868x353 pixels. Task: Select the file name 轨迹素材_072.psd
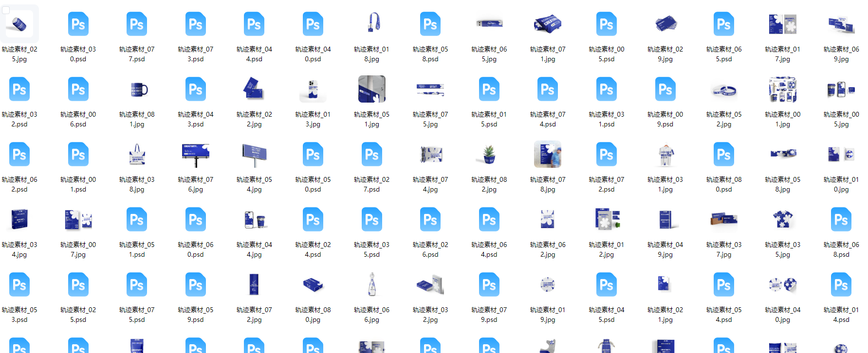pyautogui.click(x=607, y=184)
